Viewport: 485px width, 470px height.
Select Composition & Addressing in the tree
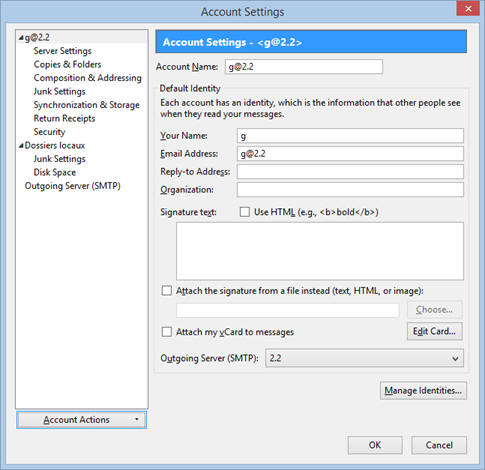coord(88,78)
